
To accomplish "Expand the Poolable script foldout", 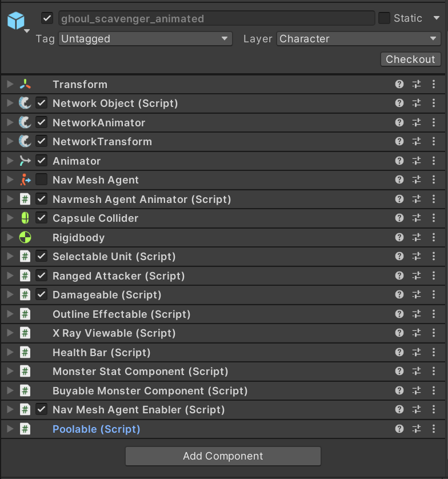I will point(10,429).
